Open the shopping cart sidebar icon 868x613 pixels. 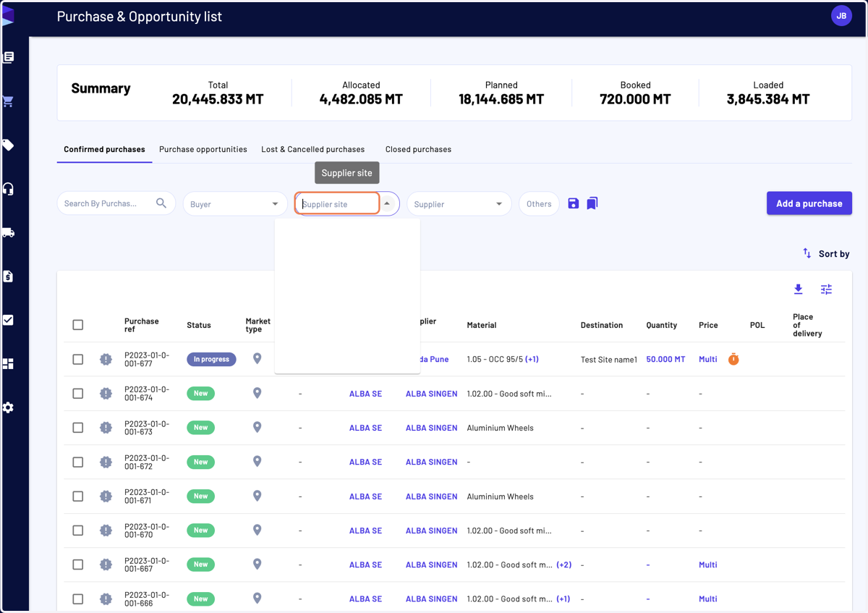[x=9, y=101]
